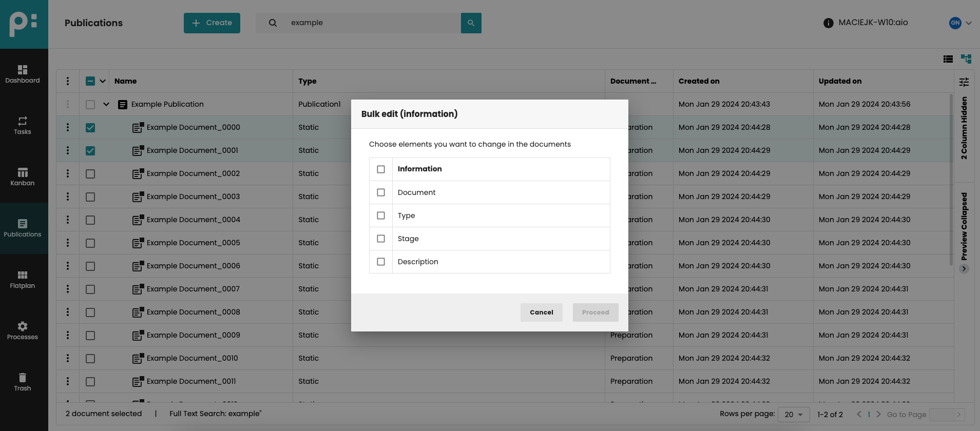Screen dimensions: 980x431
Task: Open the Trash section
Action: click(x=23, y=382)
